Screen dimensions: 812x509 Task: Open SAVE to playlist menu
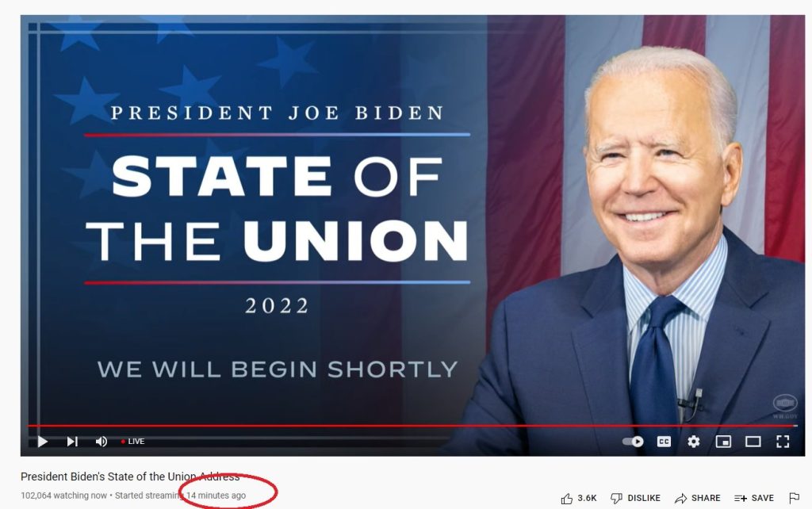click(x=754, y=498)
